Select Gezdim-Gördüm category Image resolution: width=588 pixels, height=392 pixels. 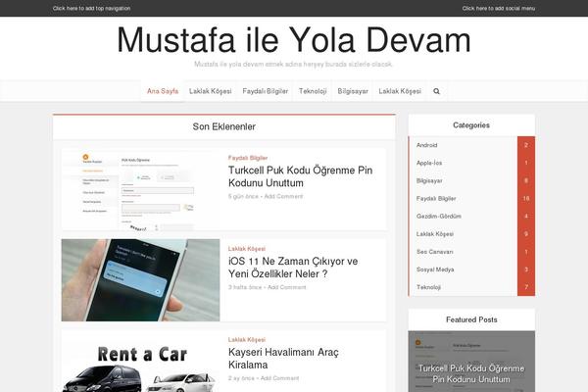coord(439,216)
